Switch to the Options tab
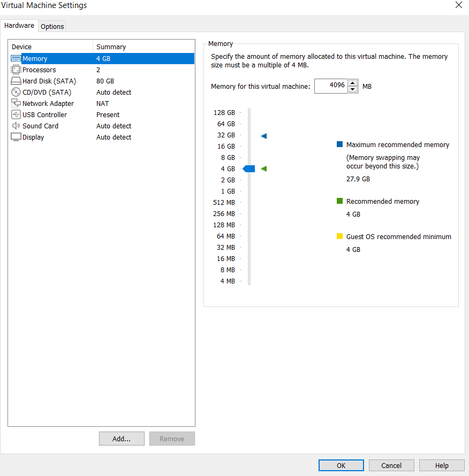 click(x=52, y=26)
